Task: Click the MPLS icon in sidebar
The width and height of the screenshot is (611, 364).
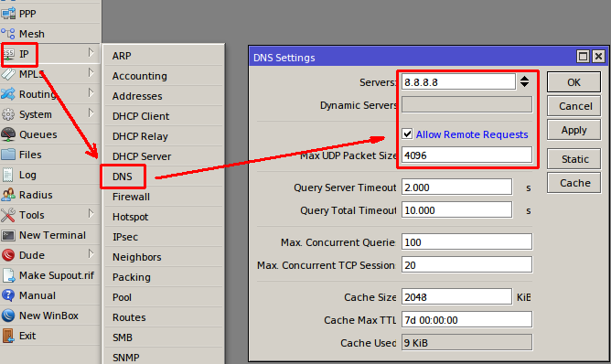Action: pyautogui.click(x=8, y=74)
